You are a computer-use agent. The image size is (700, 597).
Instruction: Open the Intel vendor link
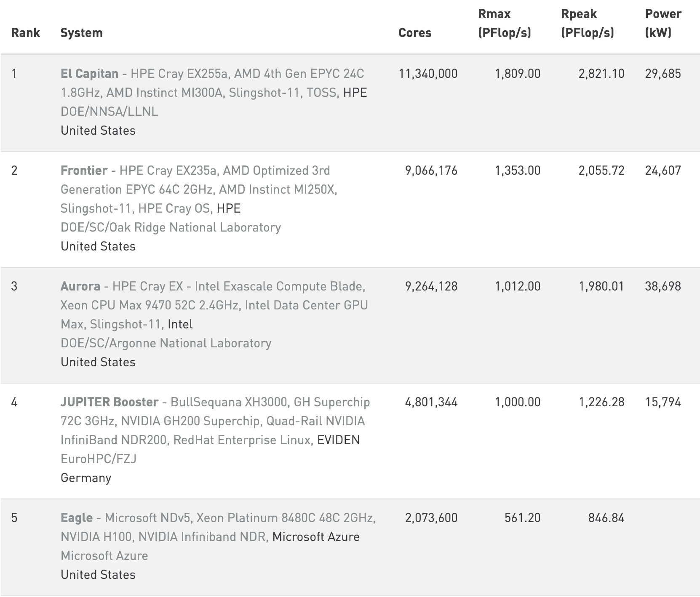[x=180, y=324]
